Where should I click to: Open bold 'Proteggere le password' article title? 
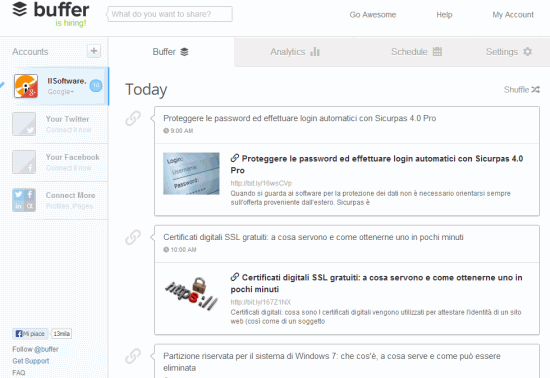(376, 164)
